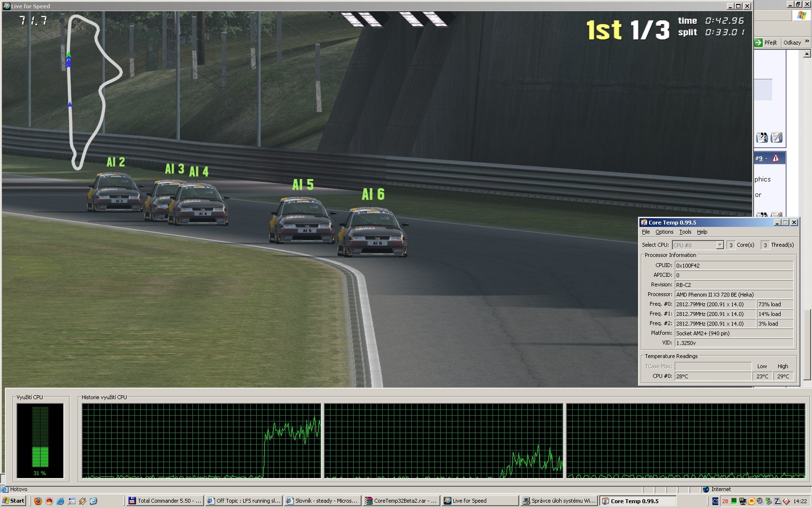Click the Revision field showing RB-C2
812x508 pixels.
[734, 285]
